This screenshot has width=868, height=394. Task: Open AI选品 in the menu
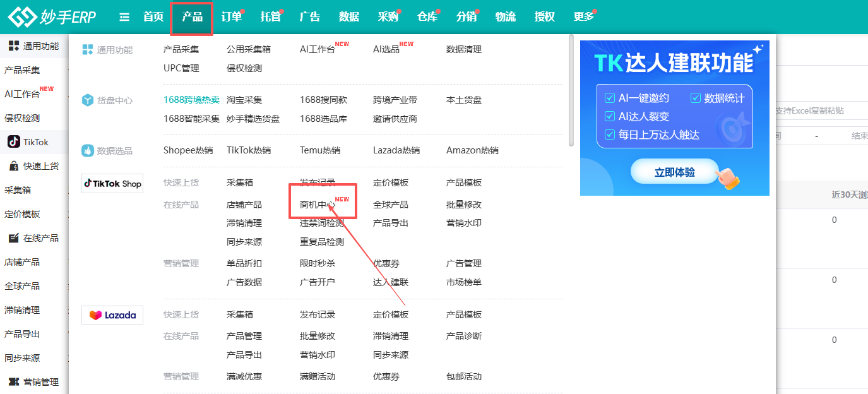[386, 49]
